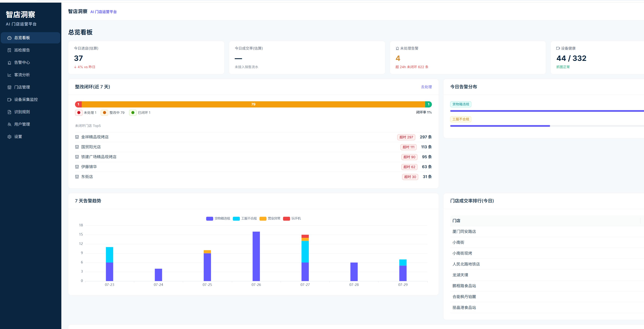Screen dimensions: 644x329
Task: Open 识别规则 menu item
Action: (x=30, y=112)
